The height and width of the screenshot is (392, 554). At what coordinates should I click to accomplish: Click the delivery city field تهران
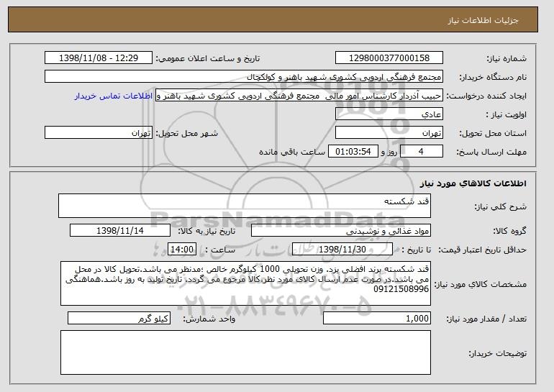(x=99, y=133)
